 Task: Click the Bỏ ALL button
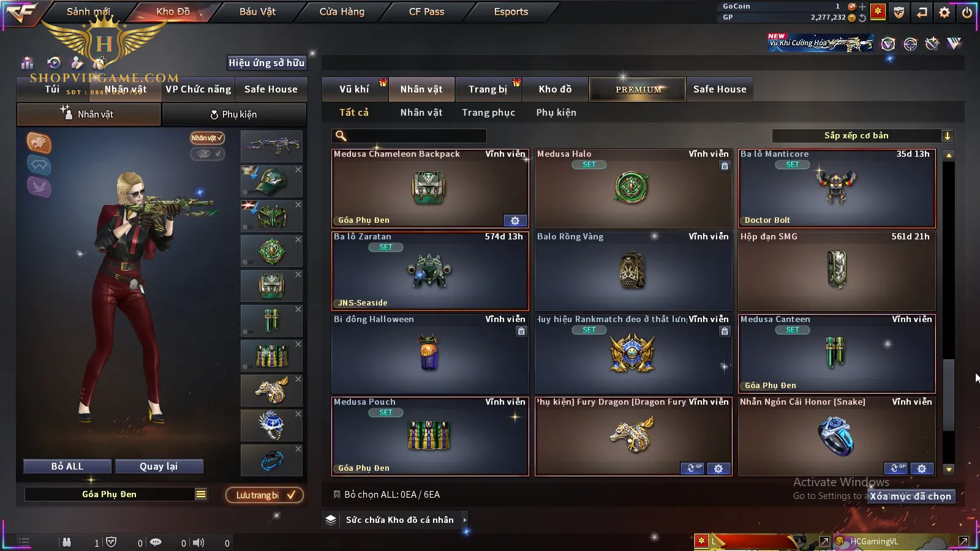click(x=67, y=467)
